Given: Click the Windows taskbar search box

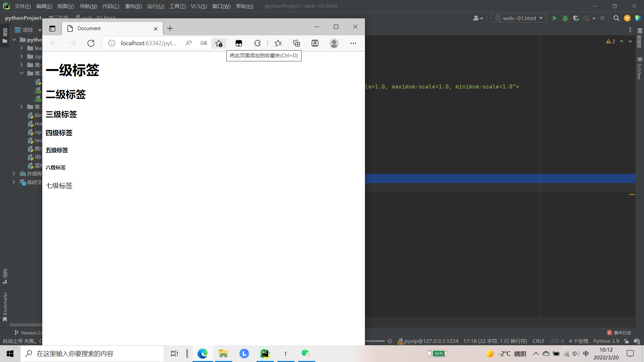Looking at the screenshot, I should [x=92, y=354].
